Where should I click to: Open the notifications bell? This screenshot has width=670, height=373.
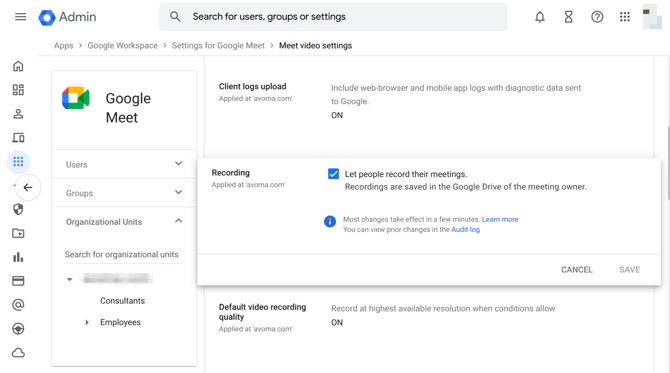coord(540,17)
